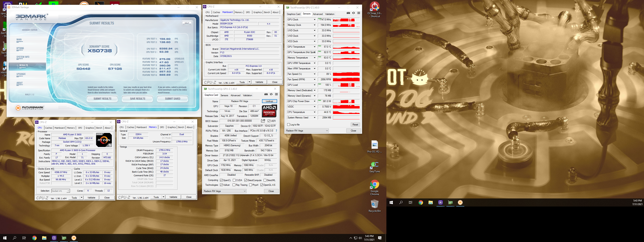644x242 pixels.
Task: Toggle the Vulkan checkbox
Action: point(221,185)
